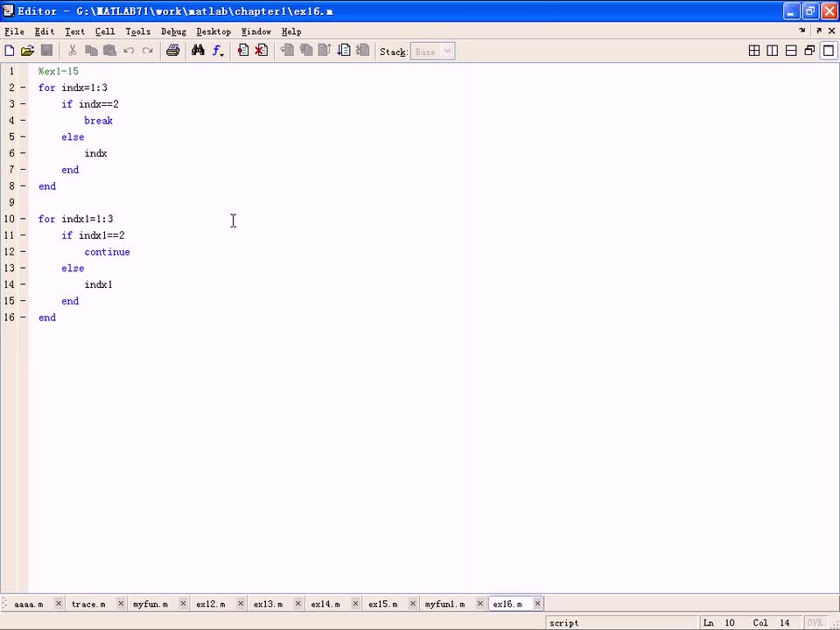Close the ex15.m tab

[412, 604]
